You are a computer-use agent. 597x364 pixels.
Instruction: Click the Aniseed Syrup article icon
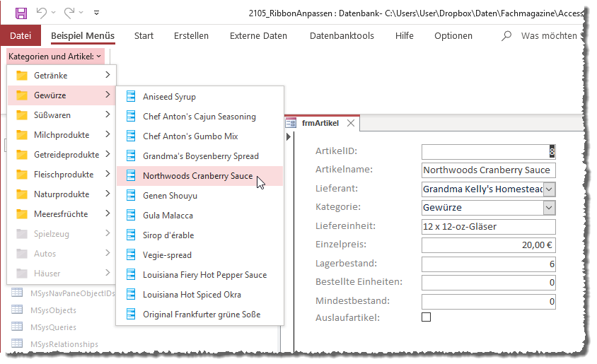click(131, 96)
